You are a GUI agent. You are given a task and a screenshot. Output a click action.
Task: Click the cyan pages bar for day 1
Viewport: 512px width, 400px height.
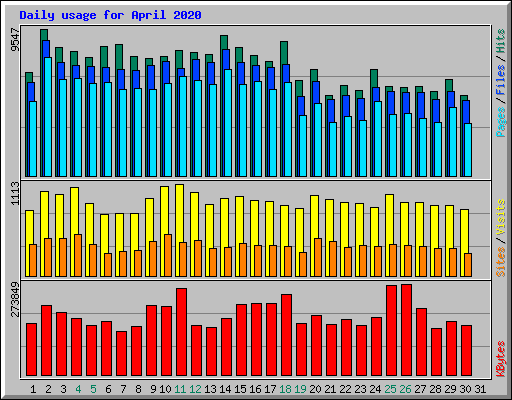(33, 139)
